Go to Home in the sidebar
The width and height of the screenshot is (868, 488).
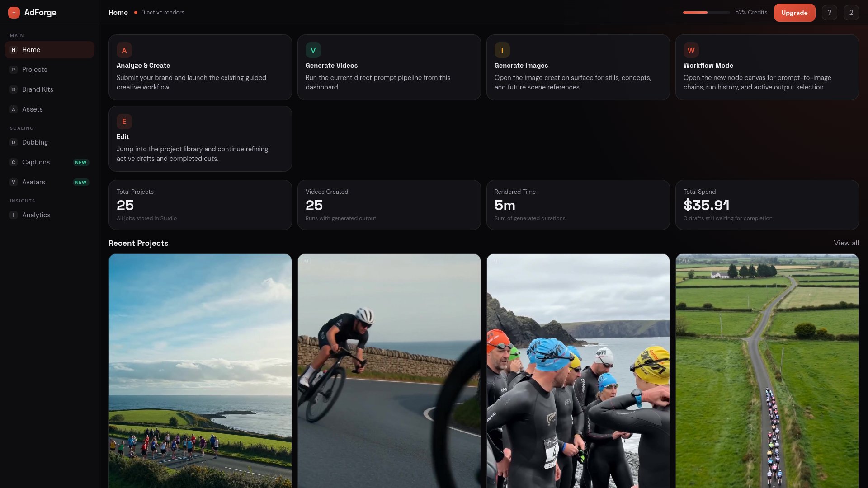tap(49, 50)
